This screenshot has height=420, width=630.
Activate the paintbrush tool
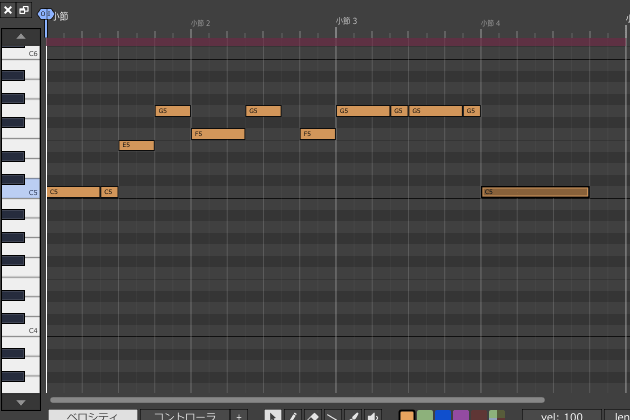pyautogui.click(x=352, y=415)
